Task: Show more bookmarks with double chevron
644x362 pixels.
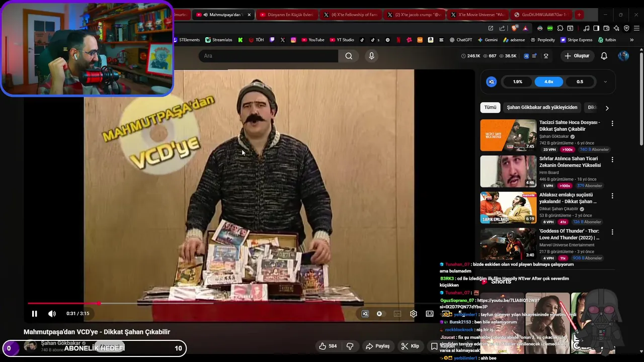Action: 632,40
